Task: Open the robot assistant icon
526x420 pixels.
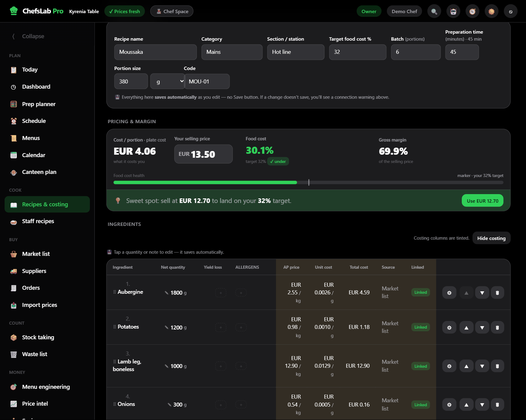Action: click(453, 12)
